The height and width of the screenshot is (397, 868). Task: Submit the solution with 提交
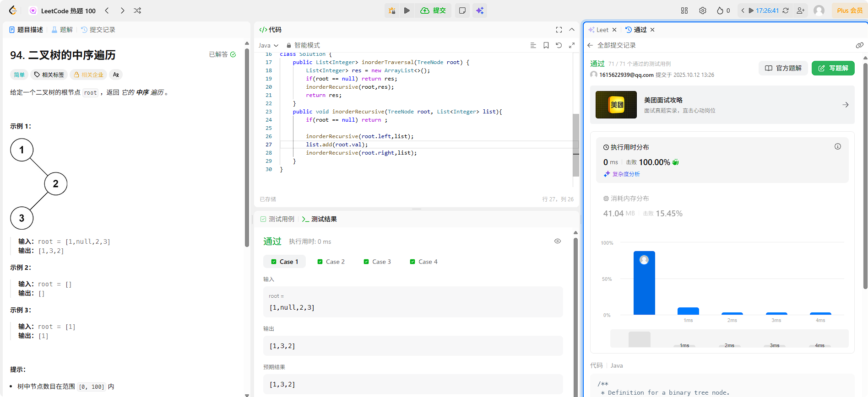433,11
